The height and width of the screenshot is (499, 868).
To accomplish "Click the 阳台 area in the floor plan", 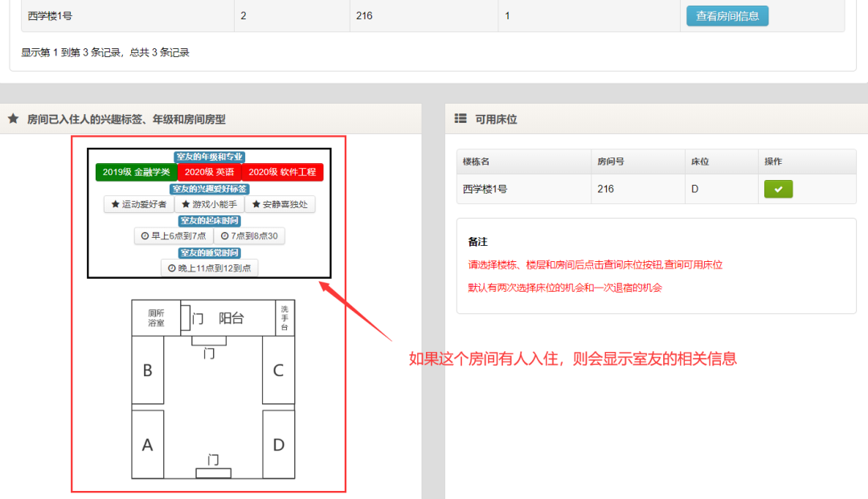I will (x=231, y=318).
